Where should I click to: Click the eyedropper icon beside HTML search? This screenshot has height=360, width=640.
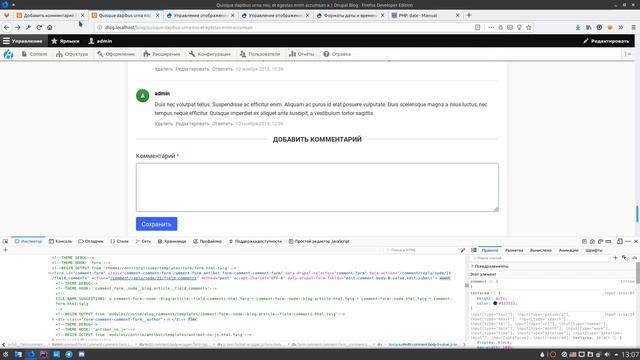click(463, 250)
